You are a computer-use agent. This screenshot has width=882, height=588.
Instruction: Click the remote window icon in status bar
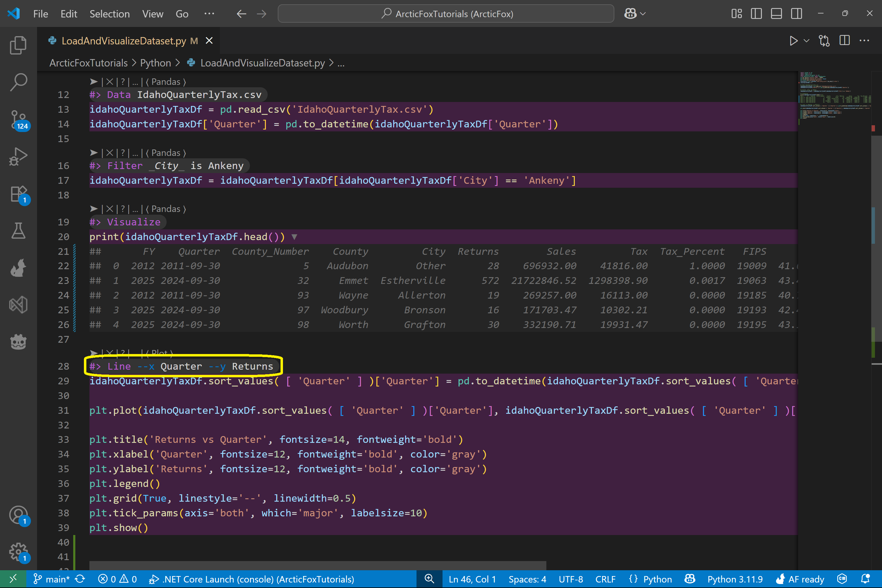(13, 579)
